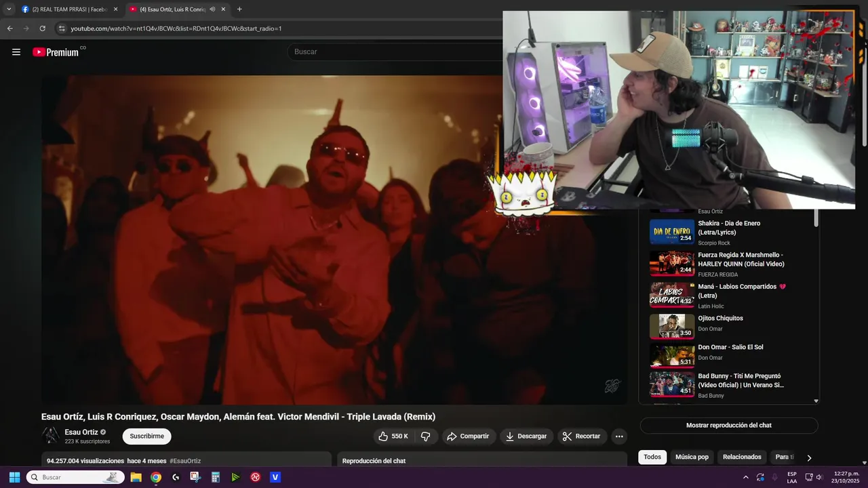Select the Relacionados filter chip
Screen dimensions: 868x488
tap(742, 457)
